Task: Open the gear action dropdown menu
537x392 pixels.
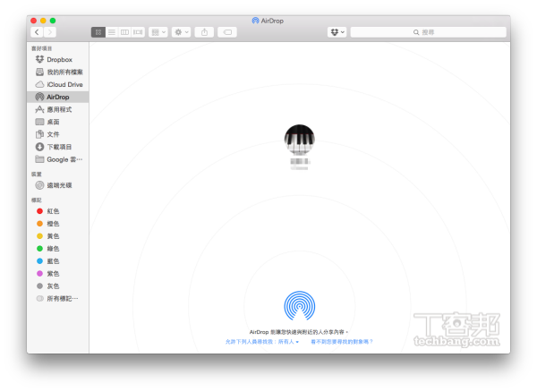Action: (x=182, y=32)
